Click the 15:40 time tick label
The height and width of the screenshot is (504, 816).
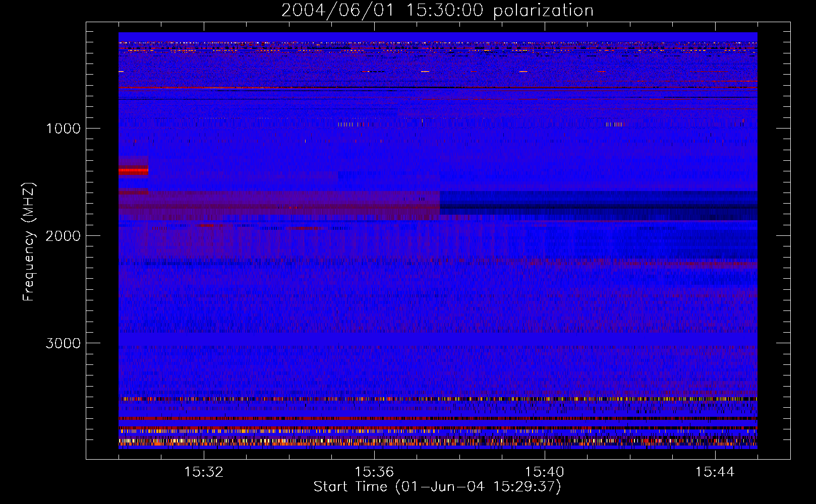pos(545,472)
